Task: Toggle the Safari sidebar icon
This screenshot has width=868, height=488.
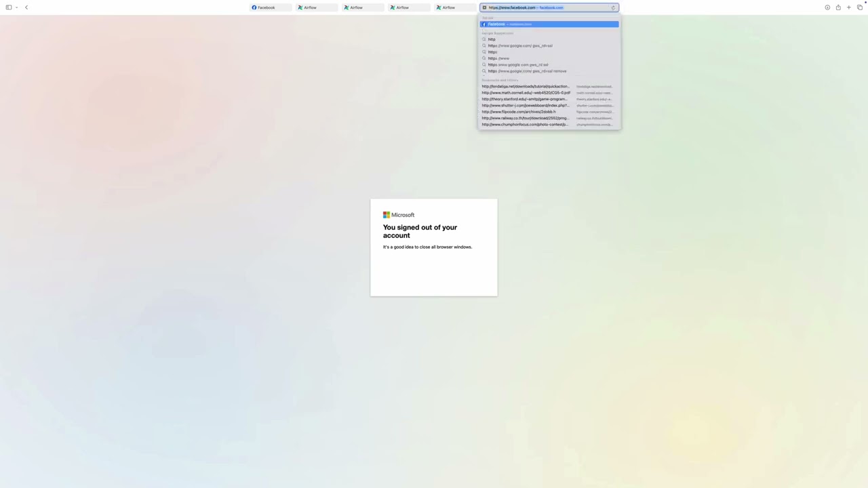Action: (x=8, y=7)
